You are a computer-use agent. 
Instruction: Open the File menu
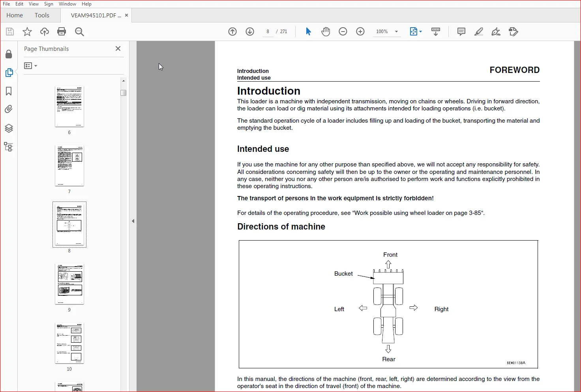6,4
